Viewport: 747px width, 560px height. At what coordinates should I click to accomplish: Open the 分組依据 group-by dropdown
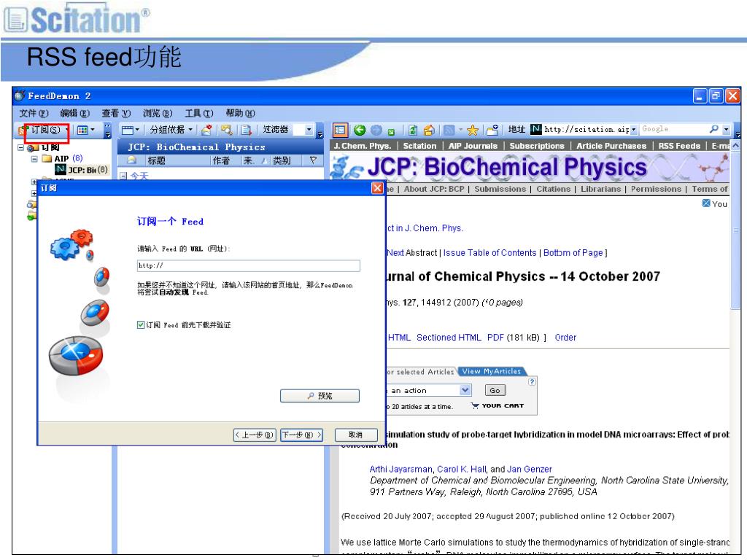[x=171, y=130]
